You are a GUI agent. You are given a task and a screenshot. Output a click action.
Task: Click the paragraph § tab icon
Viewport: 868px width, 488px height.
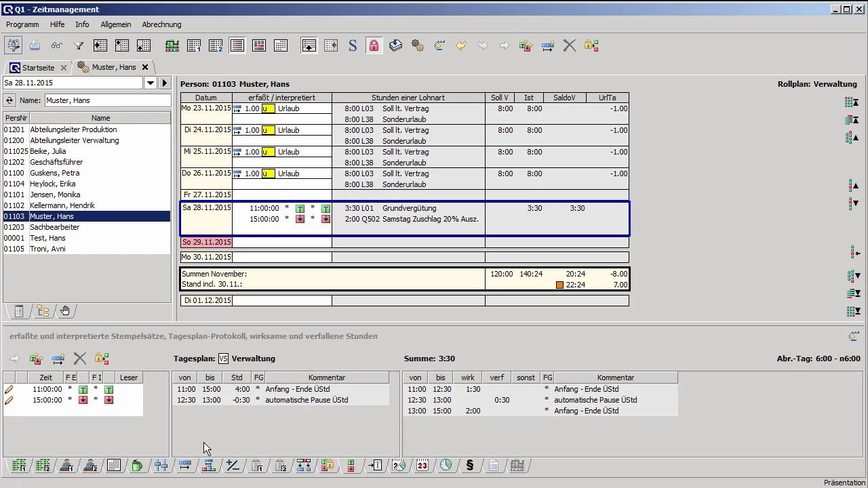tap(469, 466)
